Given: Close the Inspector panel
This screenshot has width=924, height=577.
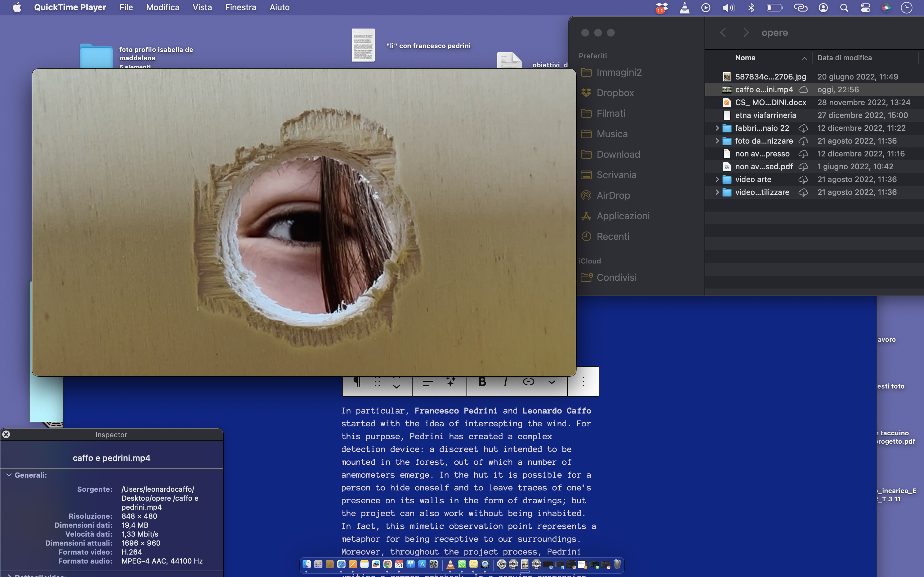Looking at the screenshot, I should (x=6, y=434).
